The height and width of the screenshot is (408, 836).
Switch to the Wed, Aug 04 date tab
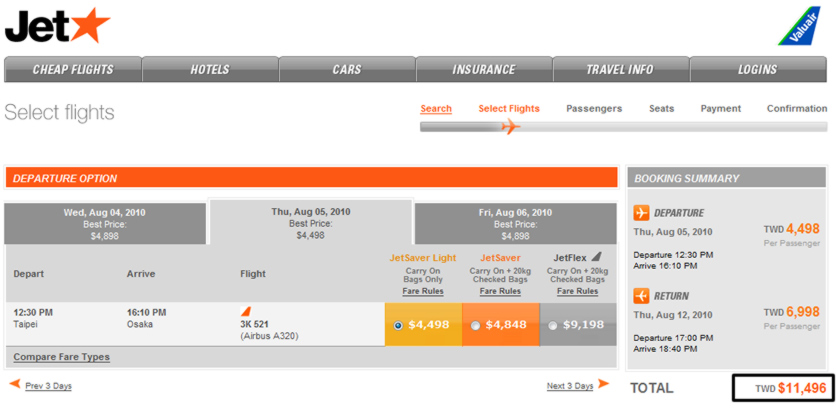(105, 224)
